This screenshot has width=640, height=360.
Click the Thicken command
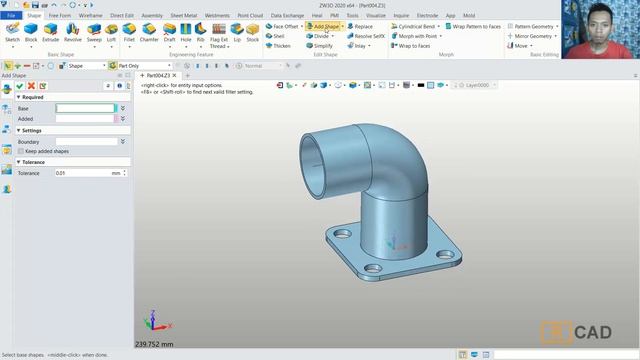(x=278, y=46)
